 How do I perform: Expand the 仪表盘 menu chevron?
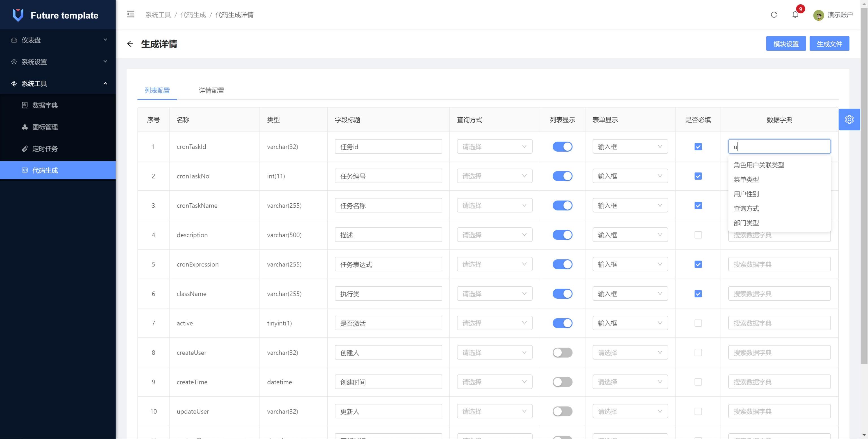105,40
